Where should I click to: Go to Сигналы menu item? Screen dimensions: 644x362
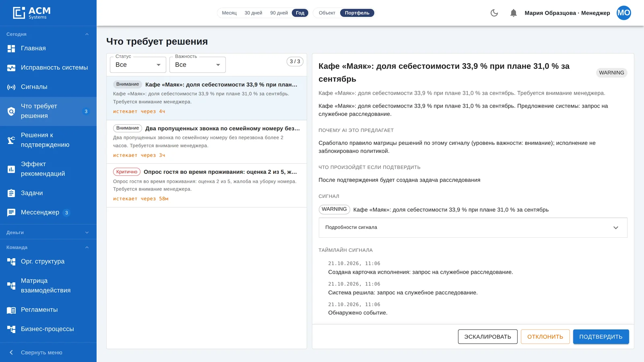(48, 87)
